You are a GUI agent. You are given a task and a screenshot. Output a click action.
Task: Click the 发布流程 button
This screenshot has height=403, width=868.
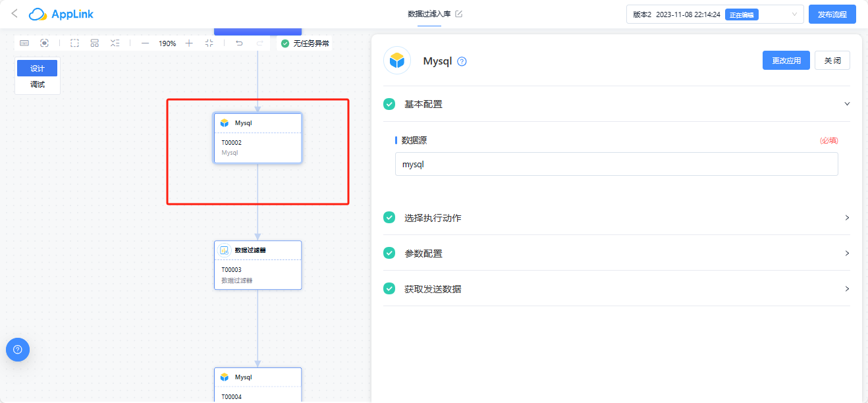[x=832, y=14]
